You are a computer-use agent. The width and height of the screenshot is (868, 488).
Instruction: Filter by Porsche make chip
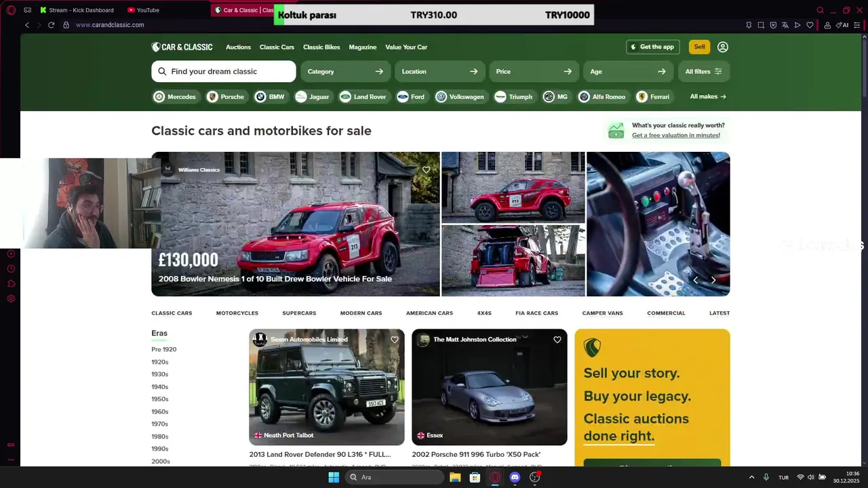click(x=226, y=97)
